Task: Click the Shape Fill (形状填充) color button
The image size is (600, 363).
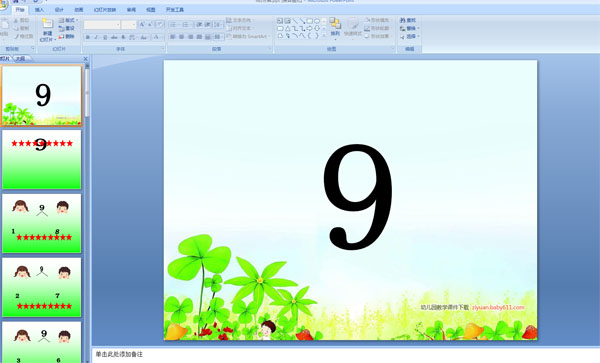Action: [378, 20]
